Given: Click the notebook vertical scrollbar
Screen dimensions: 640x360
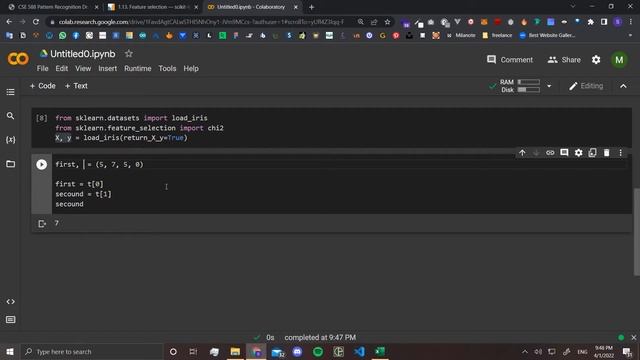Looking at the screenshot, I should pos(636,232).
